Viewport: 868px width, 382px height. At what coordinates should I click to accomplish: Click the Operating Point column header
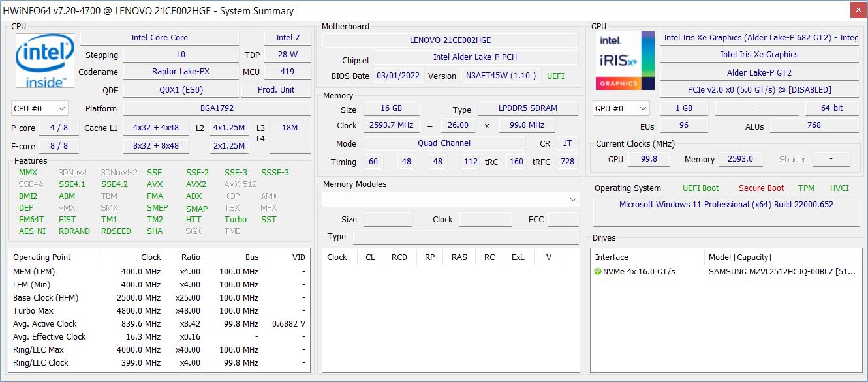point(55,257)
